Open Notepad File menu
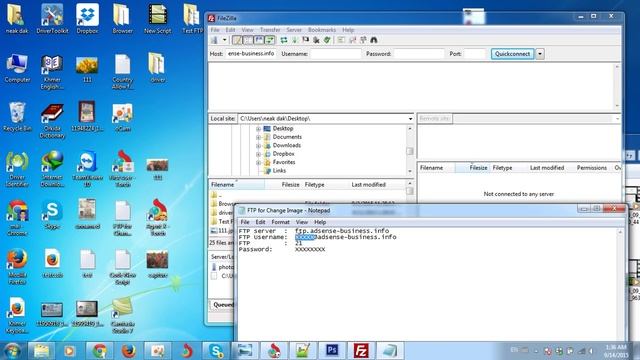 [x=245, y=222]
